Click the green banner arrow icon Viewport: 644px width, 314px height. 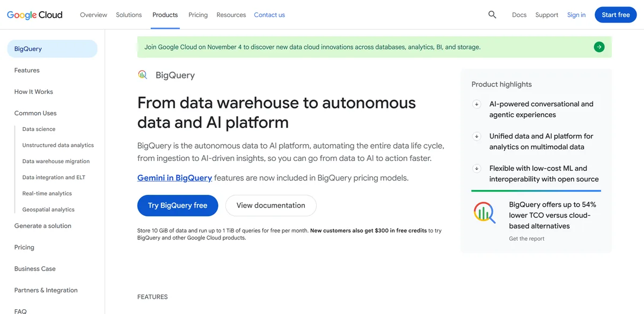[x=599, y=47]
